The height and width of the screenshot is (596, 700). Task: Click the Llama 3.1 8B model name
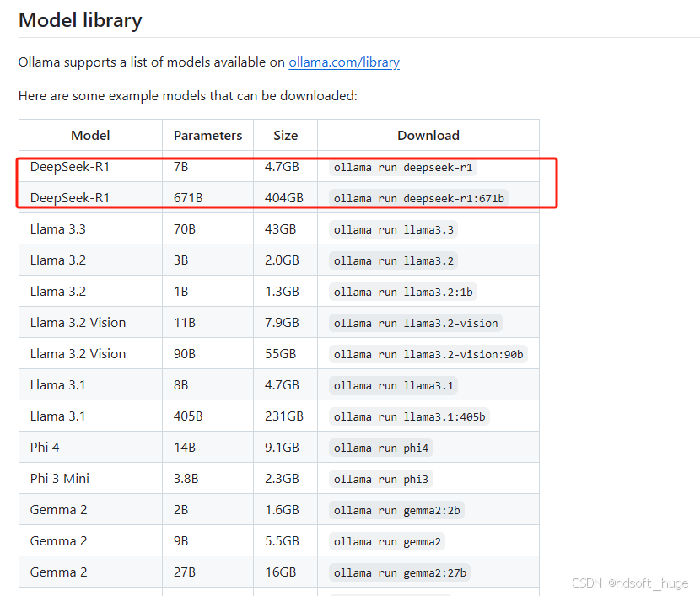(57, 385)
